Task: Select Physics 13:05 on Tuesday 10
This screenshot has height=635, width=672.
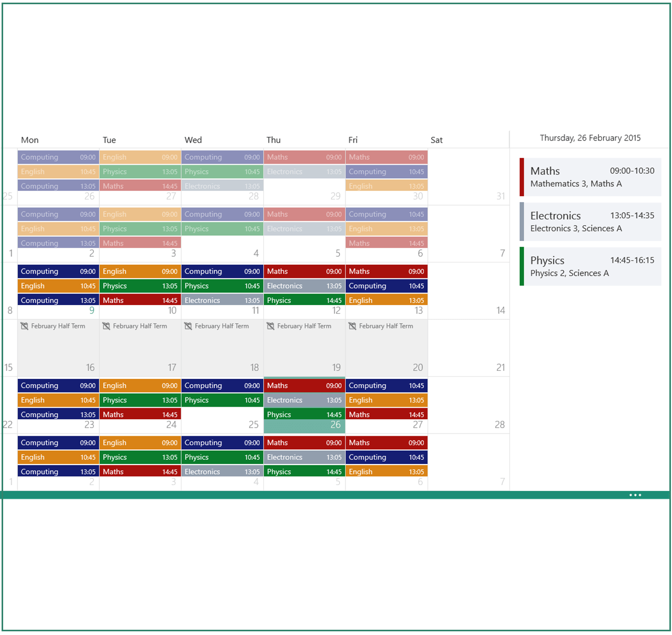Action: click(140, 286)
